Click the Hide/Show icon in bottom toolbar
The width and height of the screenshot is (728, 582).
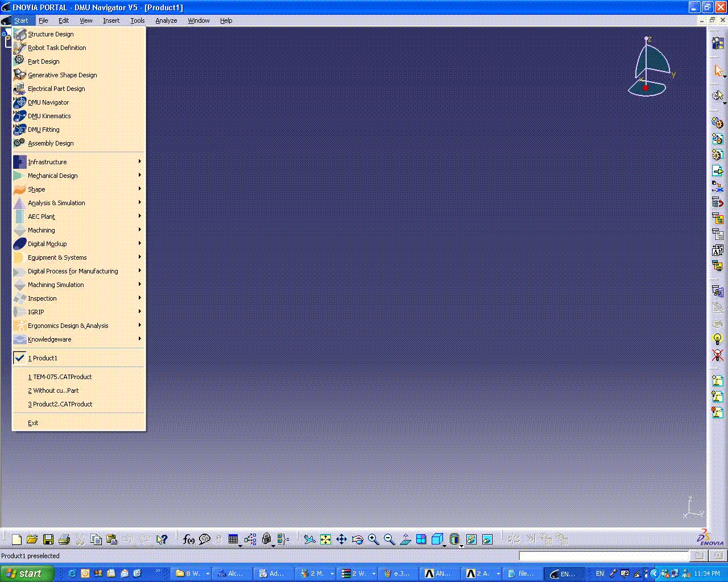(471, 539)
